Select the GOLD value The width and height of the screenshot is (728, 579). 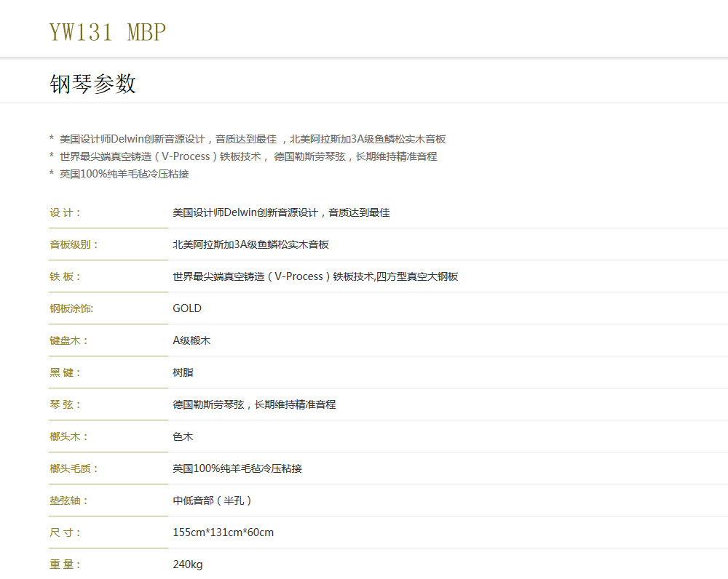(187, 308)
